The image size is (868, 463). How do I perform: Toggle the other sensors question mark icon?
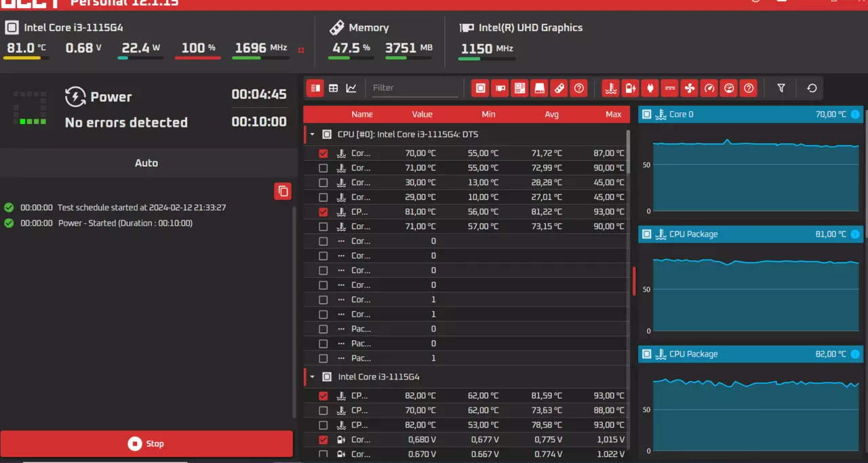pyautogui.click(x=749, y=88)
